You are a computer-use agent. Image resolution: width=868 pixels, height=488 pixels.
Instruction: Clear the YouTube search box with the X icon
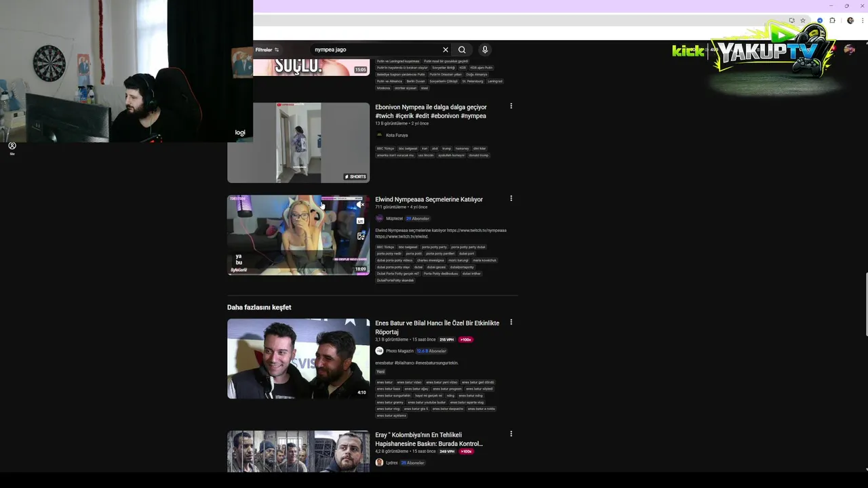446,49
